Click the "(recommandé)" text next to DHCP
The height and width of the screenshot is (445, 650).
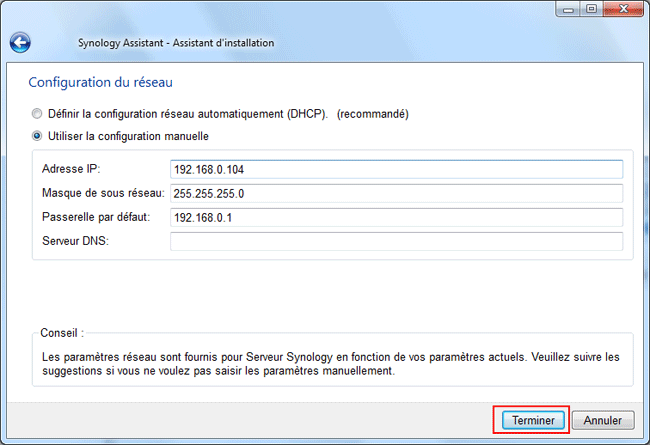pyautogui.click(x=373, y=114)
